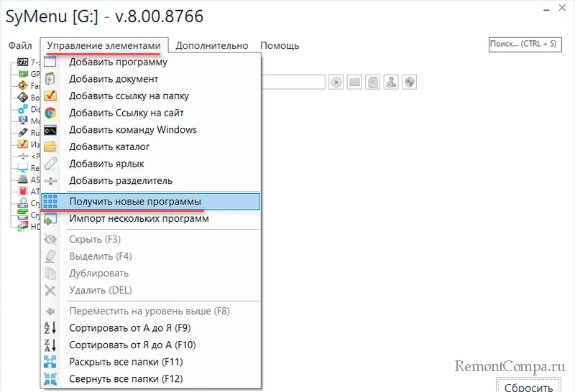The height and width of the screenshot is (392, 575).
Task: Choose Получить новые программы
Action: 135,201
